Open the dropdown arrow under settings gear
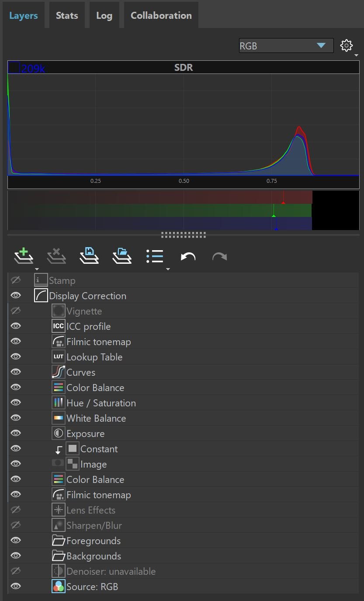Screen dimensions: 364x601 point(357,56)
